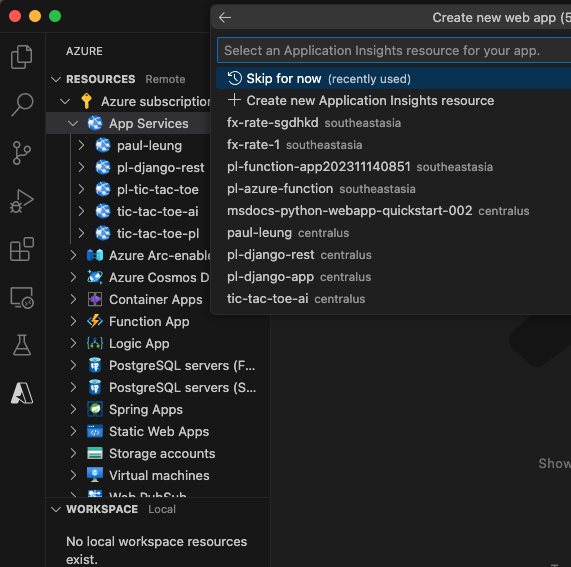Click the Function App lightning icon
This screenshot has width=571, height=567.
pyautogui.click(x=95, y=321)
